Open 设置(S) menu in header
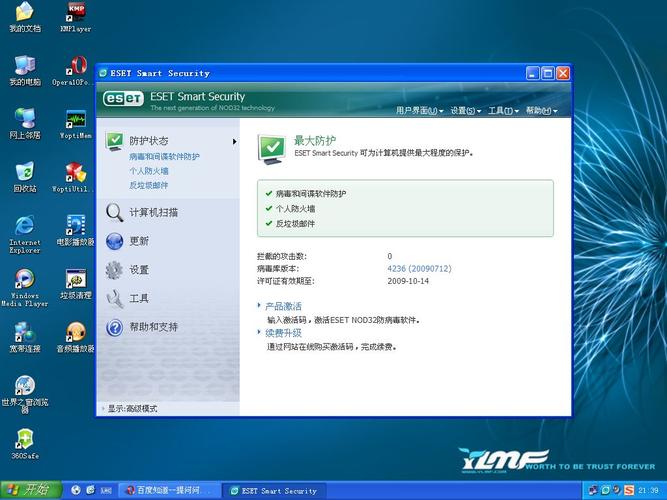The width and height of the screenshot is (667, 500). [465, 111]
